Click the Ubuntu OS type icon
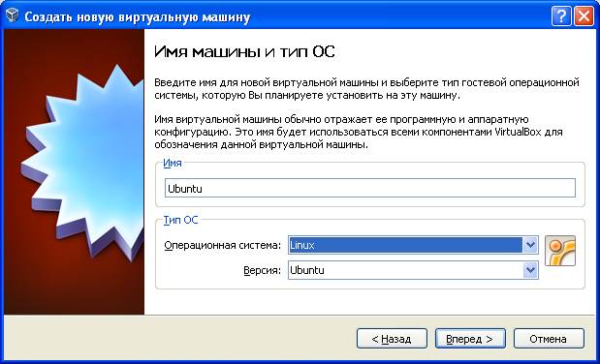Image resolution: width=600 pixels, height=364 pixels. coord(560,251)
